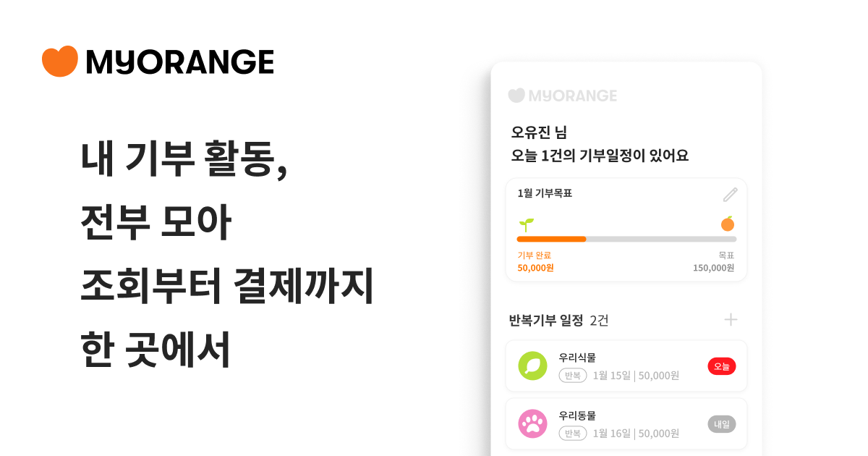Click the 반복기부 일정 section heading
The height and width of the screenshot is (456, 868).
coord(545,320)
